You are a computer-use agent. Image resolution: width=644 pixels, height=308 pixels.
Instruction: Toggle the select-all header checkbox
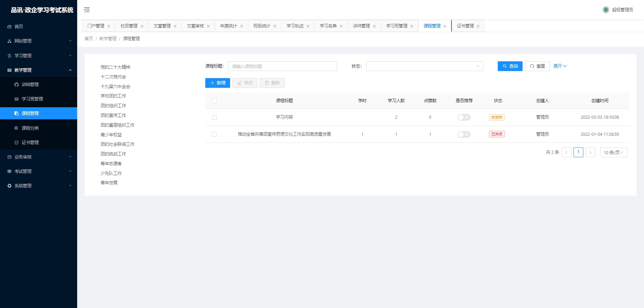(x=214, y=101)
